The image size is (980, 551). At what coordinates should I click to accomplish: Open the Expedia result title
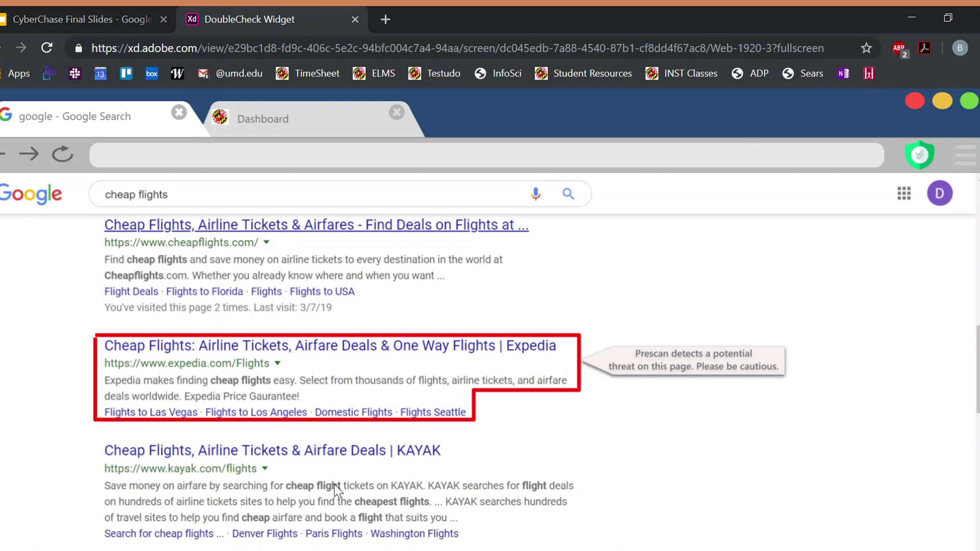(330, 345)
